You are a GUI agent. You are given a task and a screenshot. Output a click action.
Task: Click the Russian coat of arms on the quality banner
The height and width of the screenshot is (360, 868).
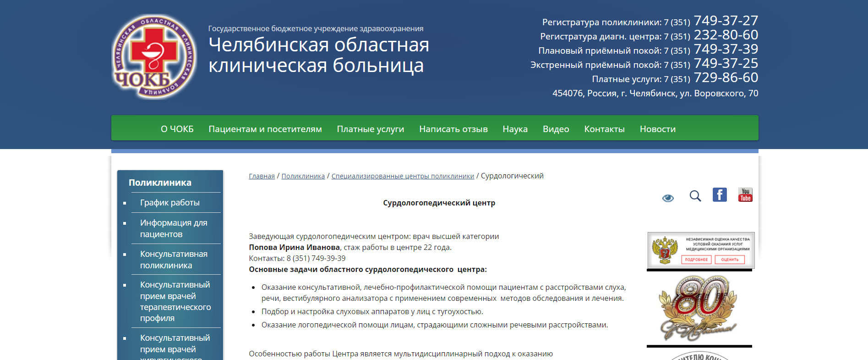[665, 250]
